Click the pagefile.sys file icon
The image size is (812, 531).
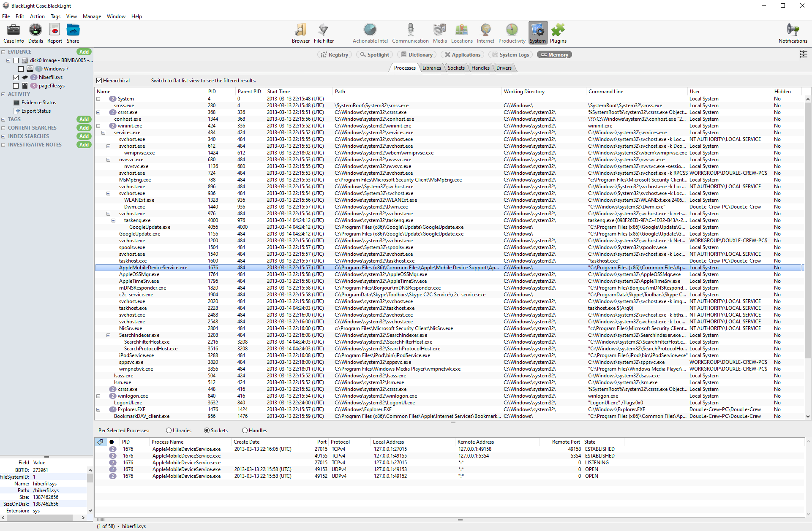point(25,86)
